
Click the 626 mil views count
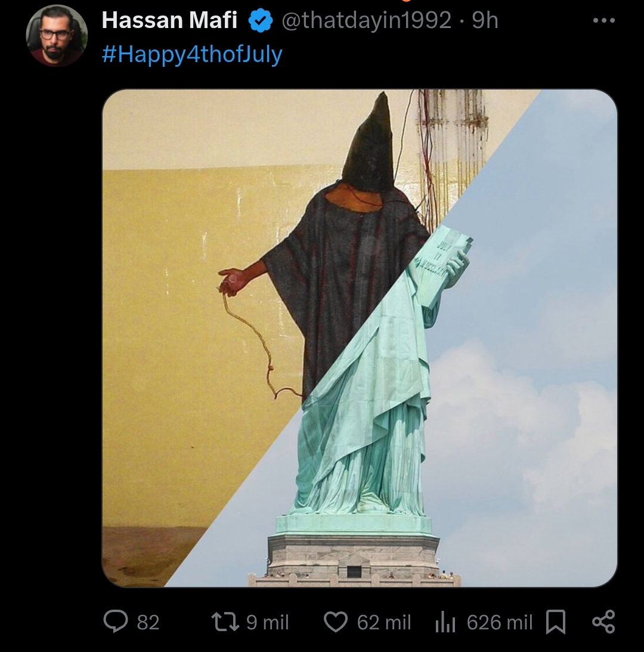[x=499, y=623]
